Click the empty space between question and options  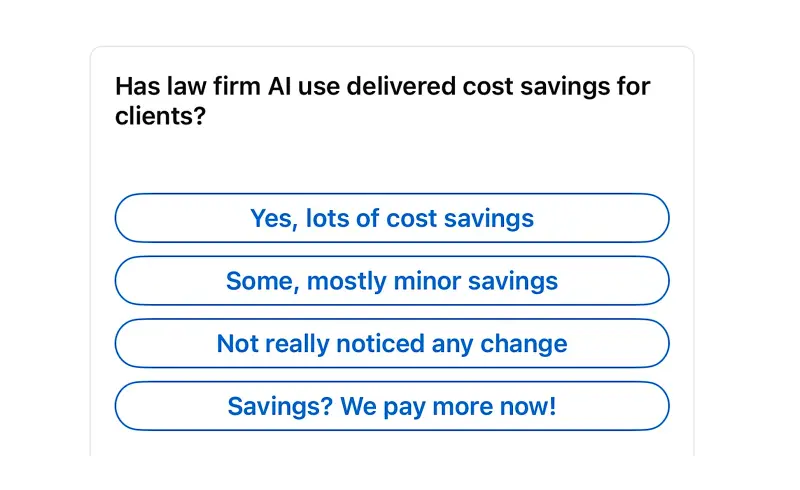pos(392,161)
